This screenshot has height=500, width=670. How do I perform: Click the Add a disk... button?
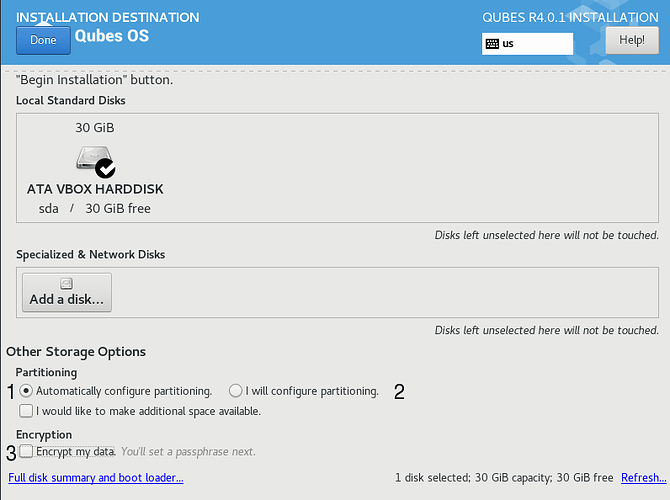(x=67, y=293)
